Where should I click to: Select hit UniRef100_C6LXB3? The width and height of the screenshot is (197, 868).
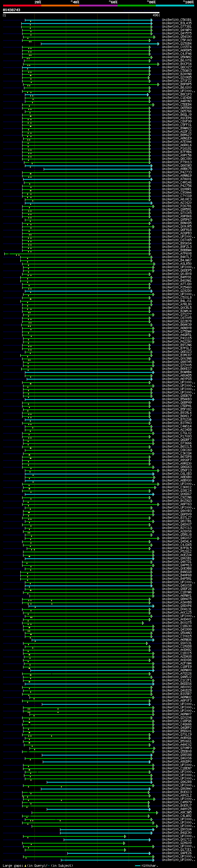click(177, 474)
